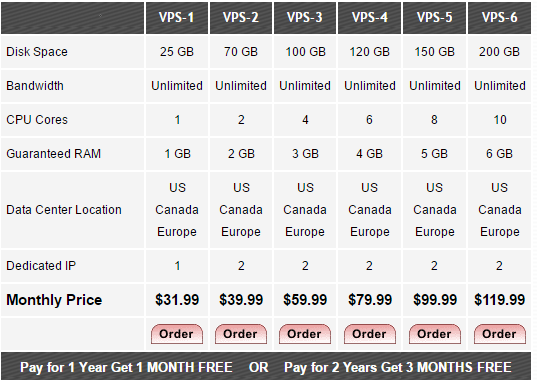Click the 1 Year 1 MONTH FREE promo
The image size is (537, 380).
[126, 367]
